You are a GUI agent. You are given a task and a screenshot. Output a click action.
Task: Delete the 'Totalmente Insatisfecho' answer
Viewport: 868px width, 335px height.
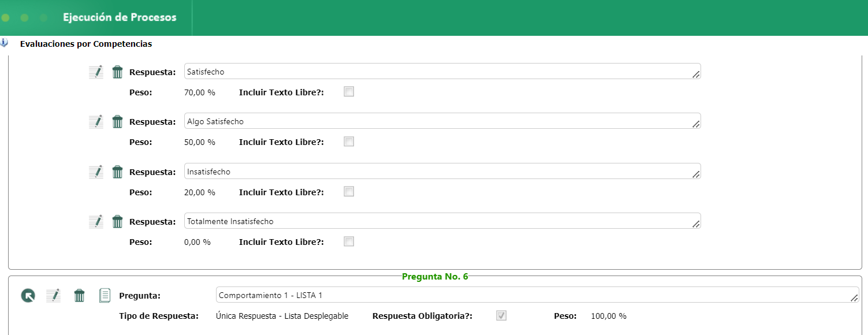click(117, 222)
